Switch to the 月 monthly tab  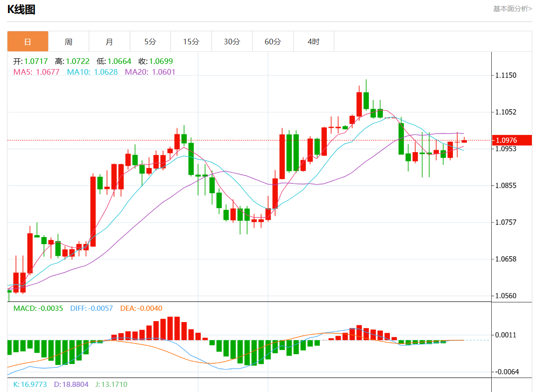tap(109, 42)
